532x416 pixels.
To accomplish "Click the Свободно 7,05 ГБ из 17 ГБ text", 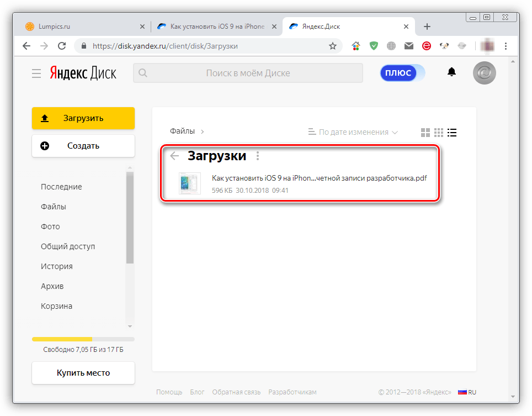I will (83, 350).
